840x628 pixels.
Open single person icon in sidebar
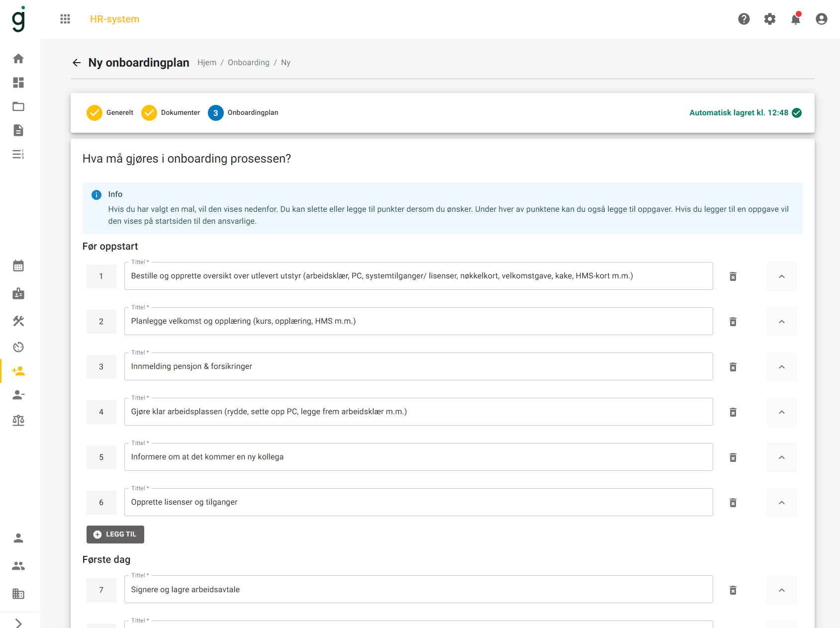tap(18, 538)
